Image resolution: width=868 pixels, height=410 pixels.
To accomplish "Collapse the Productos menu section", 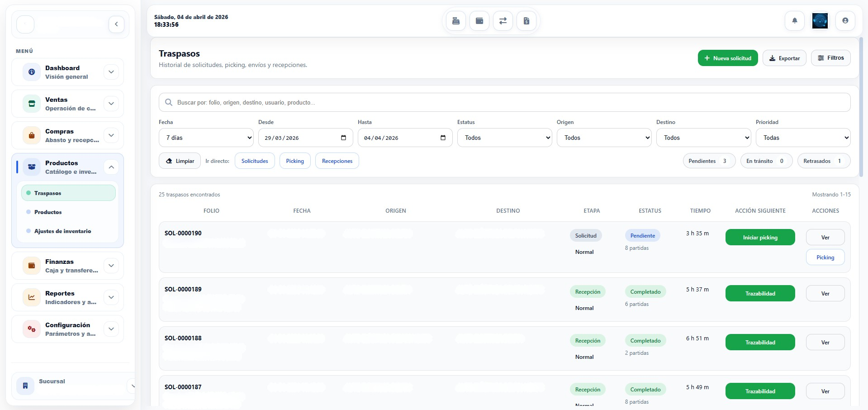I will click(x=111, y=167).
